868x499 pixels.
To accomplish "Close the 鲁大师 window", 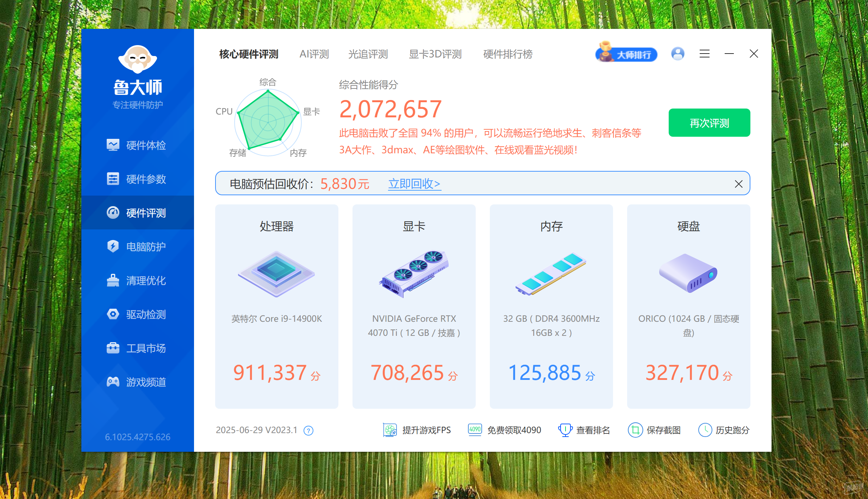I will click(x=754, y=54).
